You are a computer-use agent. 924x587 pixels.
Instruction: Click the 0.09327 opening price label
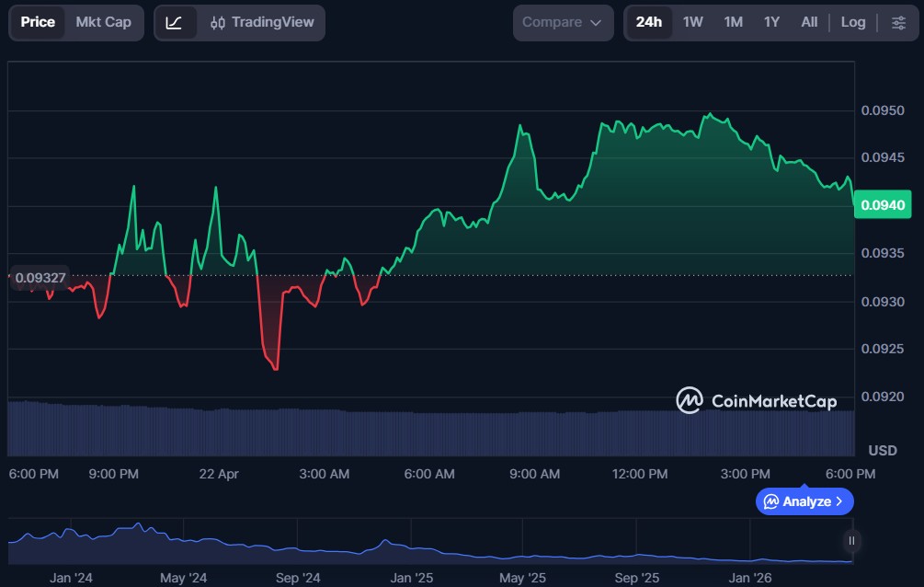click(x=40, y=277)
